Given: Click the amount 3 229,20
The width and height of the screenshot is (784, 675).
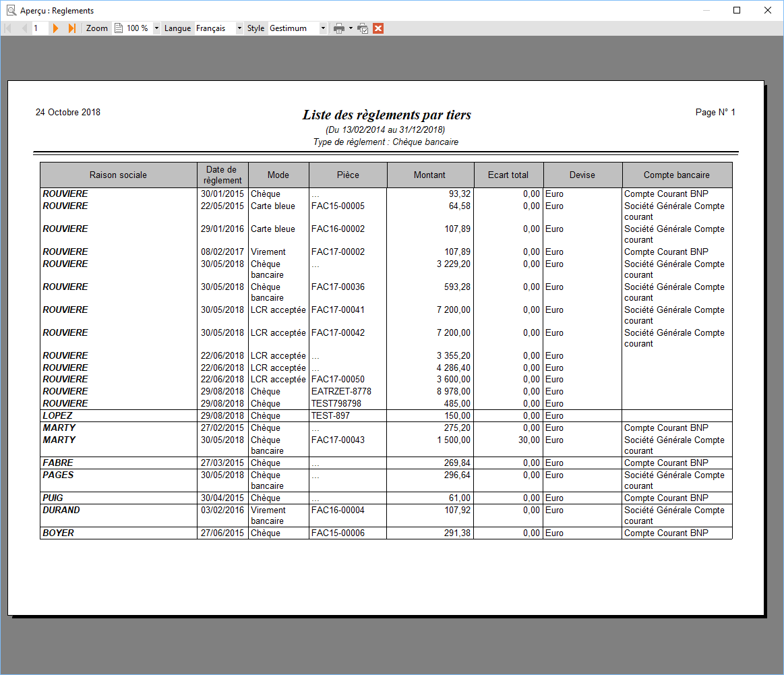Looking at the screenshot, I should click(454, 264).
